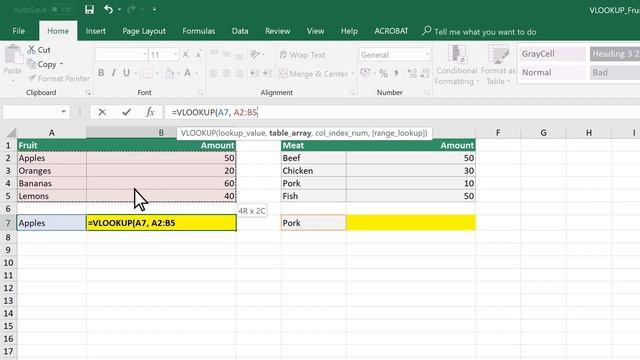Image resolution: width=640 pixels, height=360 pixels.
Task: Click the Format Painter button
Action: tap(59, 78)
